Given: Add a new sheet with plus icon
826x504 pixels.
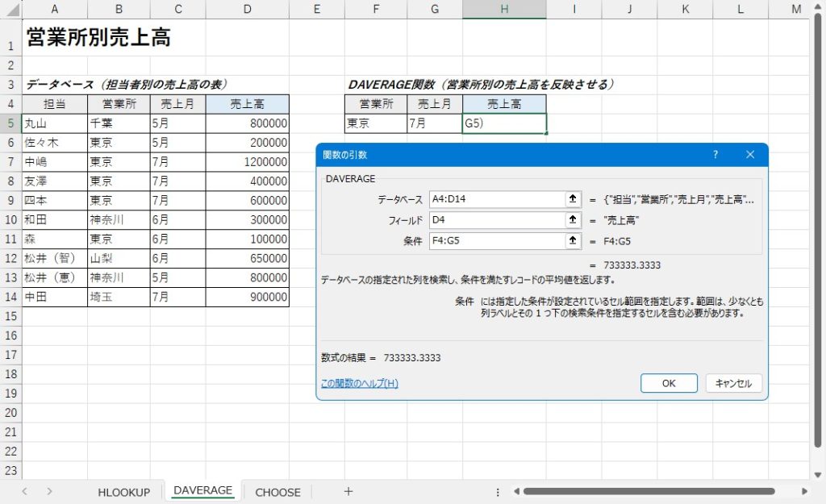Looking at the screenshot, I should click(348, 491).
